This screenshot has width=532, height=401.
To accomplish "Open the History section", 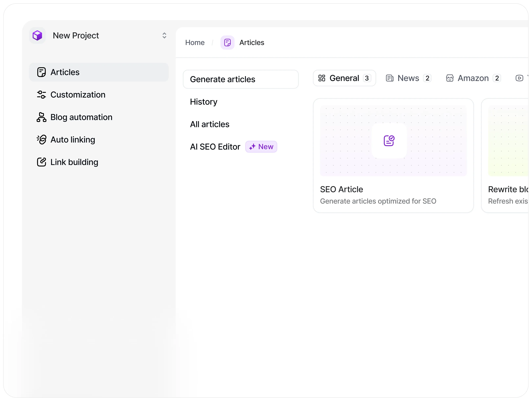I will coord(204,102).
